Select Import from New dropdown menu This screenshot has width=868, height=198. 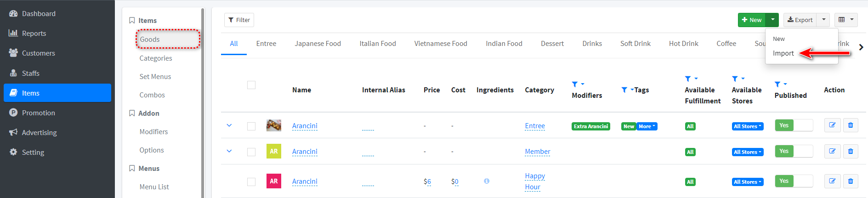(783, 53)
